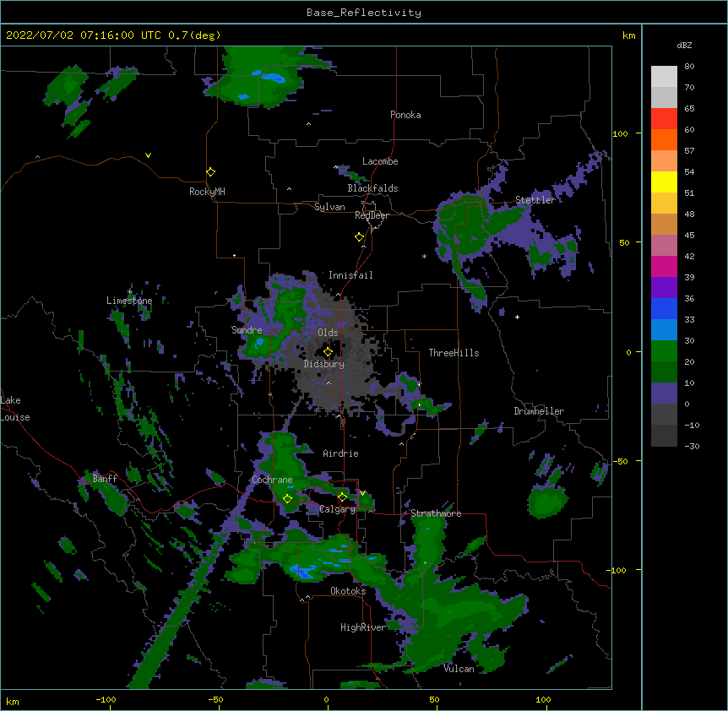Click the Banff map label
728x711 pixels.
tap(105, 479)
